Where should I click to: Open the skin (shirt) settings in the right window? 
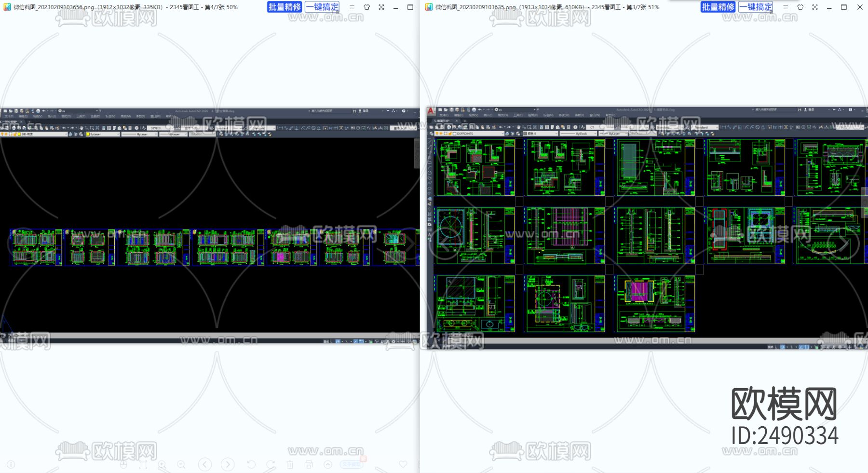(x=800, y=7)
